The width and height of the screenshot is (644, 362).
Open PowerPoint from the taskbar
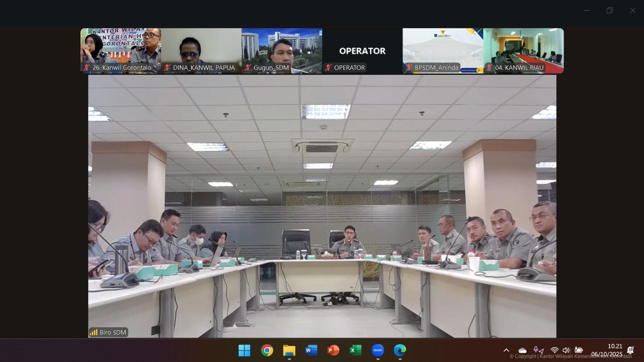pos(333,350)
